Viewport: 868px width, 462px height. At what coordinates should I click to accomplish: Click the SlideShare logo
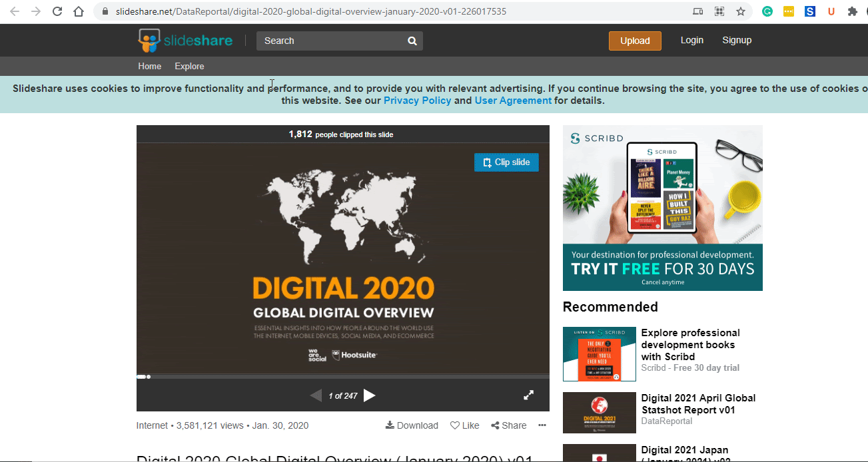click(x=185, y=41)
